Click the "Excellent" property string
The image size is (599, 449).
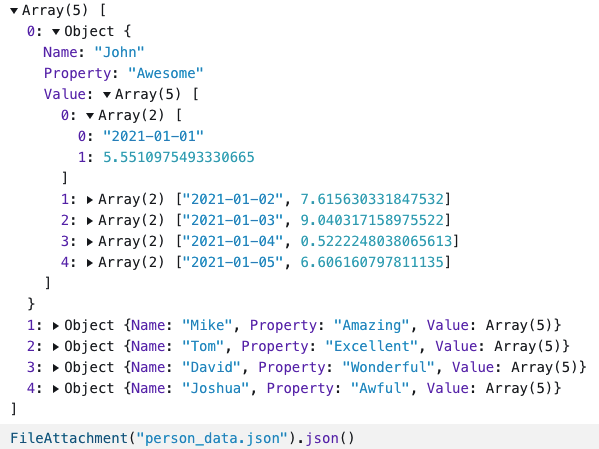point(371,346)
